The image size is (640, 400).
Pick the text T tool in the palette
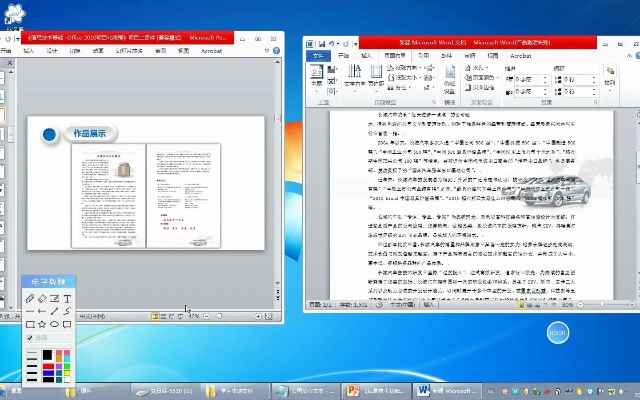click(67, 298)
